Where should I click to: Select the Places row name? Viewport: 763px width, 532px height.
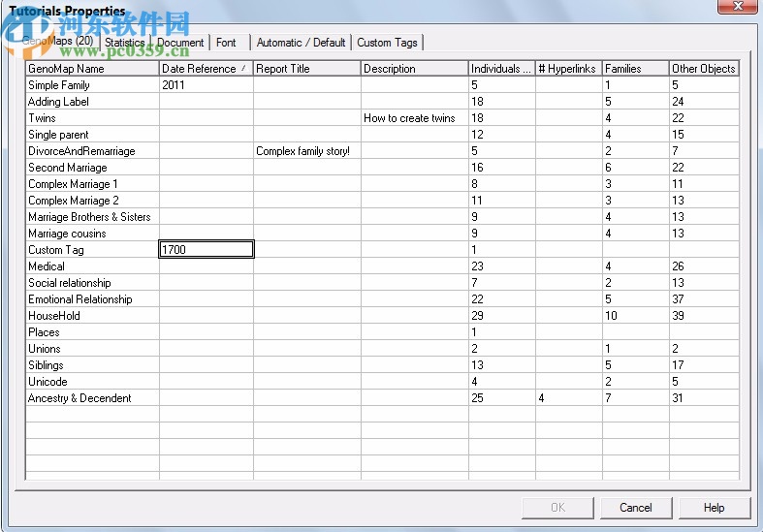point(44,332)
